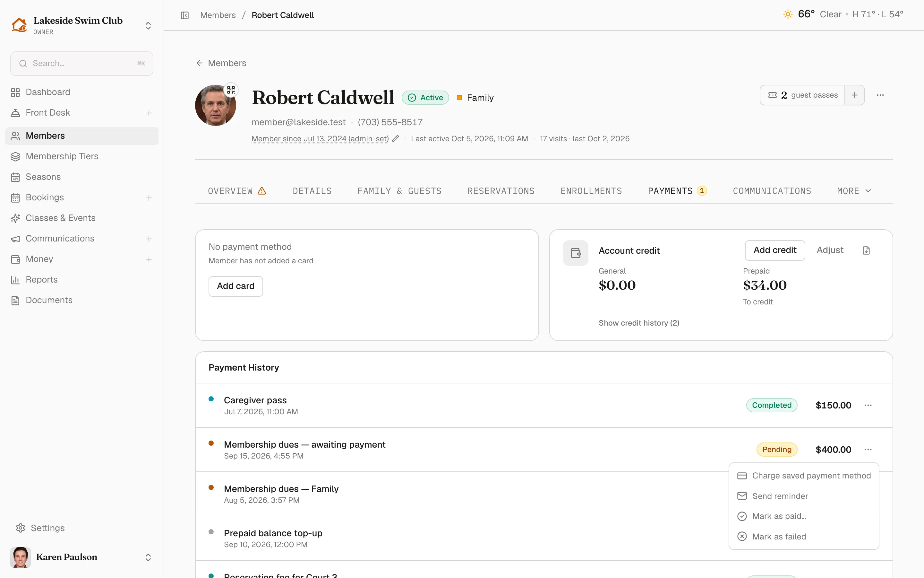Viewport: 924px width, 578px height.
Task: Show credit history (2)
Action: pyautogui.click(x=639, y=323)
